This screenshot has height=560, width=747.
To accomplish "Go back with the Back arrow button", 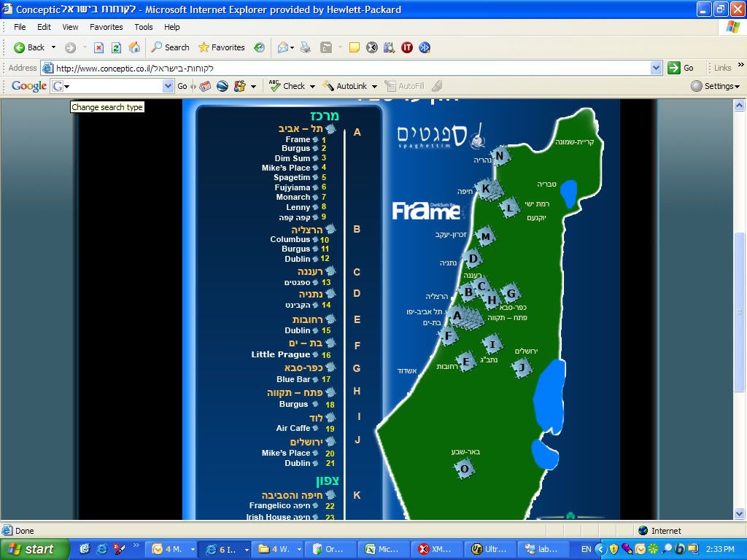I will click(x=28, y=47).
